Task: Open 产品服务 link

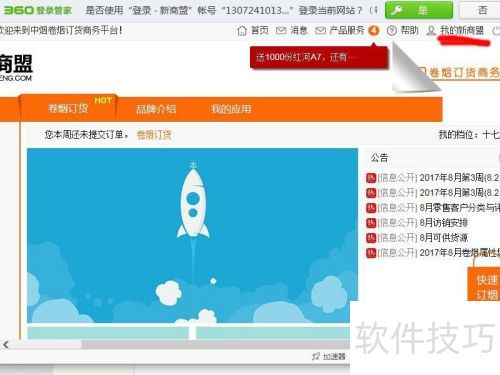Action: point(347,31)
